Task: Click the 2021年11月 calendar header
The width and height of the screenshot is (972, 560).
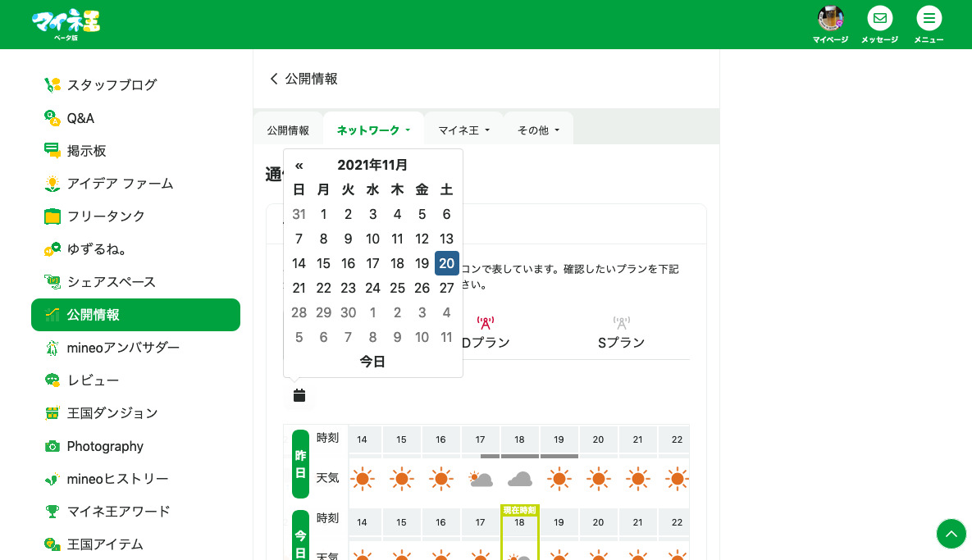Action: pyautogui.click(x=372, y=166)
